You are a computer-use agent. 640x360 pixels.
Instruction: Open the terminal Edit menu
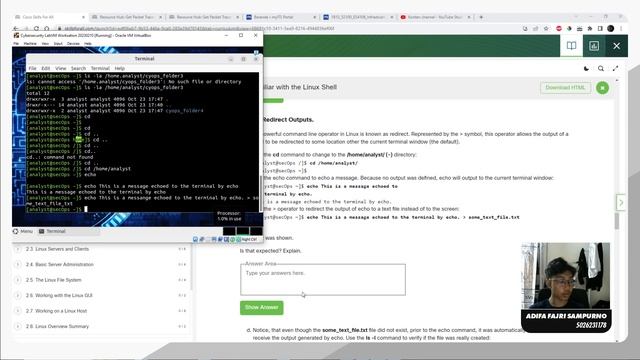pos(46,69)
